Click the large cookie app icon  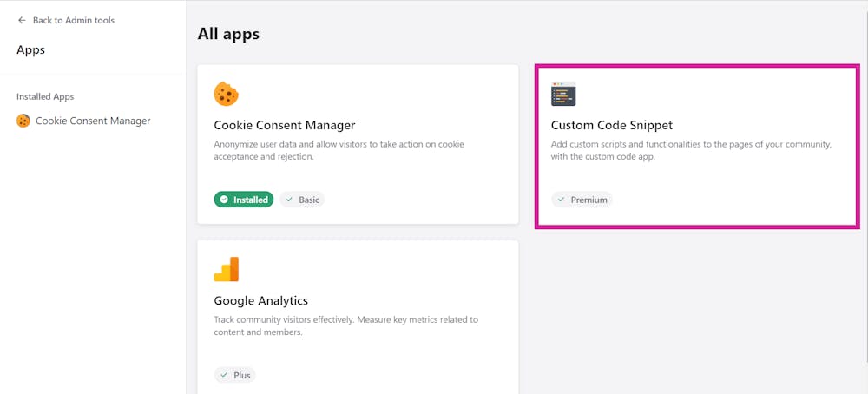point(227,94)
